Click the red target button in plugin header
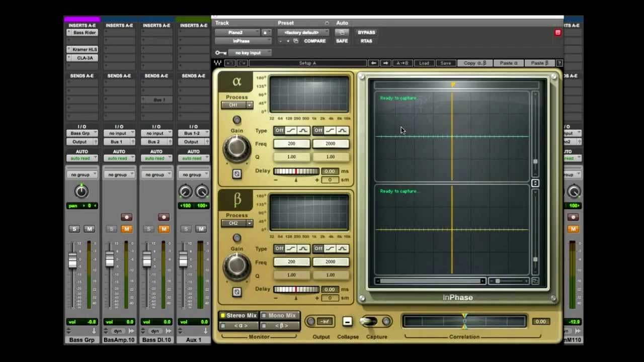This screenshot has height=362, width=644. (x=557, y=32)
